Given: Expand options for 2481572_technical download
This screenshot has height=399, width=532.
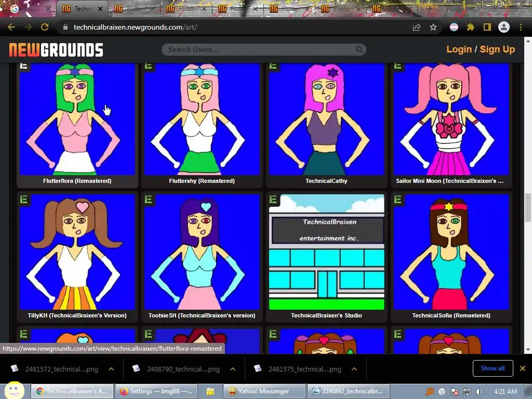Looking at the screenshot, I should pyautogui.click(x=111, y=369).
